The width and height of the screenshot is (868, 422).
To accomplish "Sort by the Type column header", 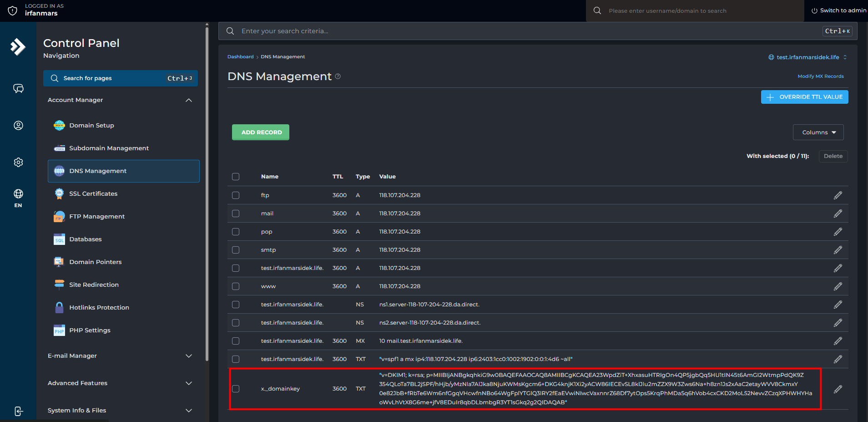I will point(363,177).
